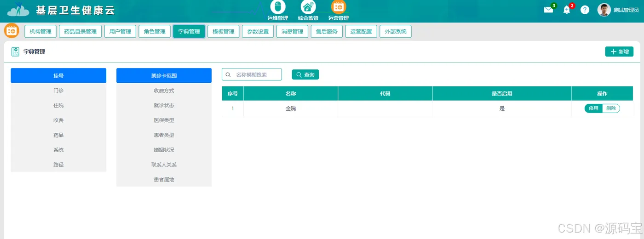Select 患者属地 dictionary item
Viewport: 644px width, 239px height.
164,179
